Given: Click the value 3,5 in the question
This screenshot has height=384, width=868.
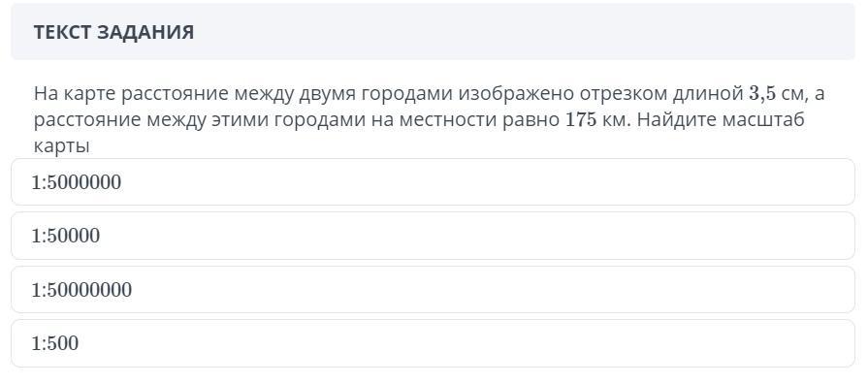Looking at the screenshot, I should (762, 94).
